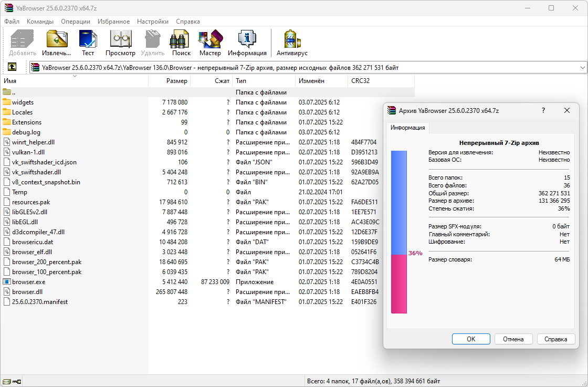Open the Файл menu
This screenshot has height=387, width=588.
click(12, 22)
